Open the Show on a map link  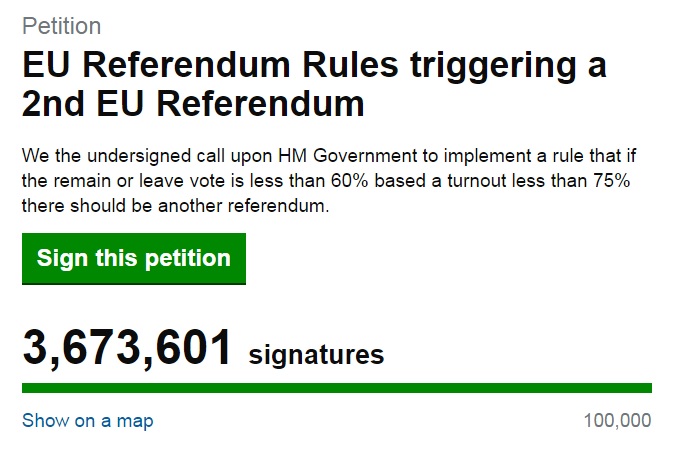(x=88, y=421)
